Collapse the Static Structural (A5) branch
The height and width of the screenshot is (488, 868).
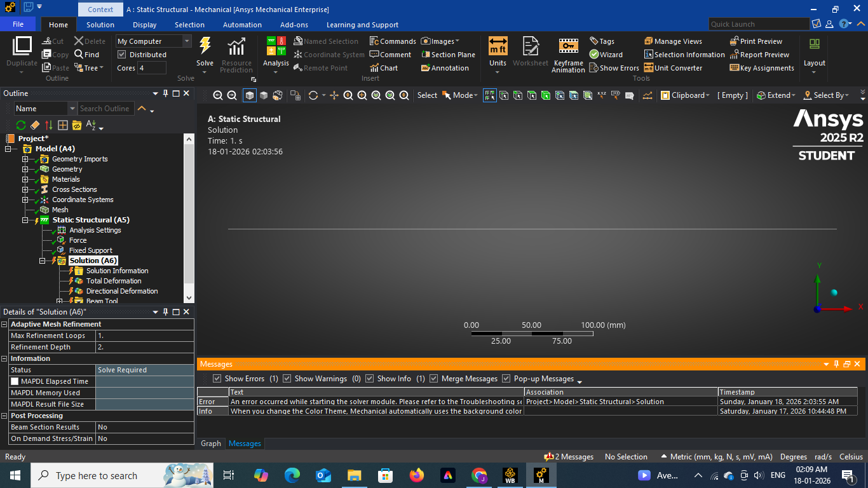(25, 220)
